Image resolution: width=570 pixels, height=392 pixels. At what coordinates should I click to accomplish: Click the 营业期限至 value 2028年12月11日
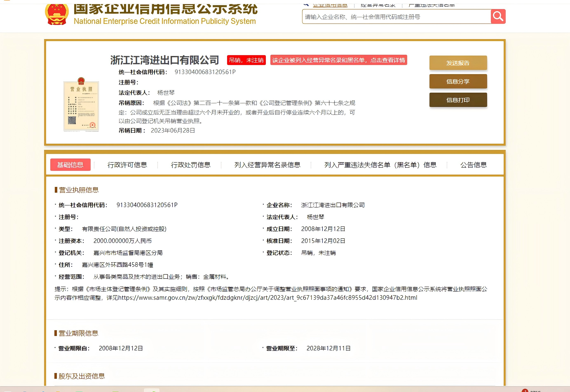pos(328,348)
